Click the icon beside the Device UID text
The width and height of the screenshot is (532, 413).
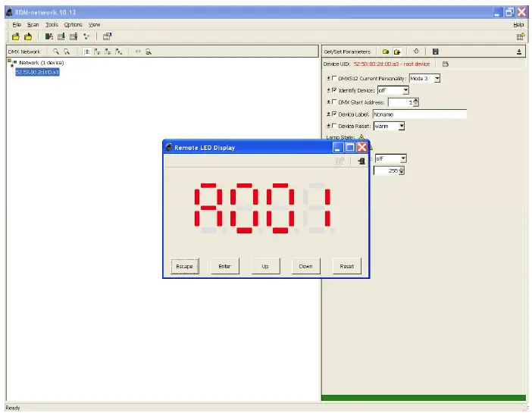click(x=446, y=64)
